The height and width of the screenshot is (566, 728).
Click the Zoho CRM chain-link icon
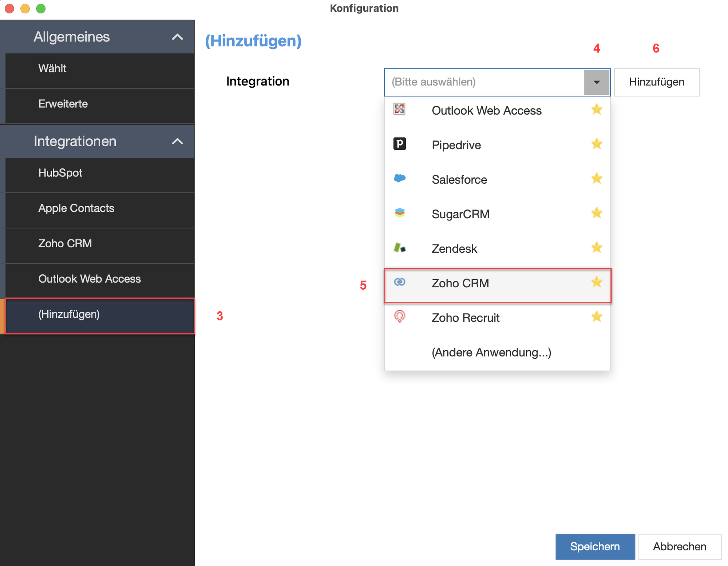pos(399,282)
